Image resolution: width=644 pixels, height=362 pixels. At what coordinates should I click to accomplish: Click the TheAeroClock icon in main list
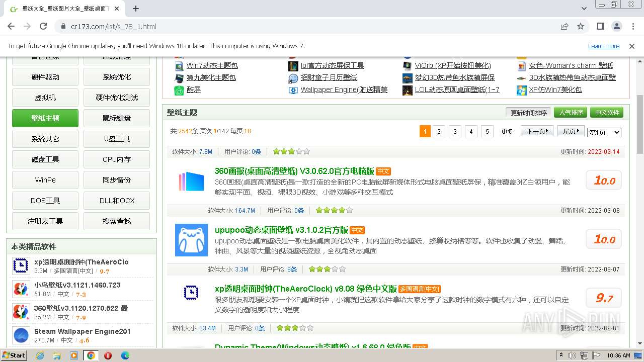191,292
